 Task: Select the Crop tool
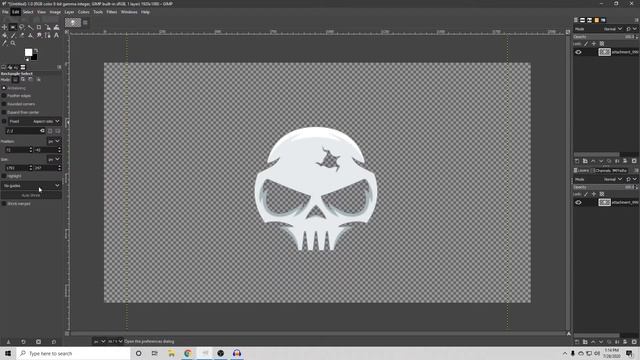(x=39, y=27)
